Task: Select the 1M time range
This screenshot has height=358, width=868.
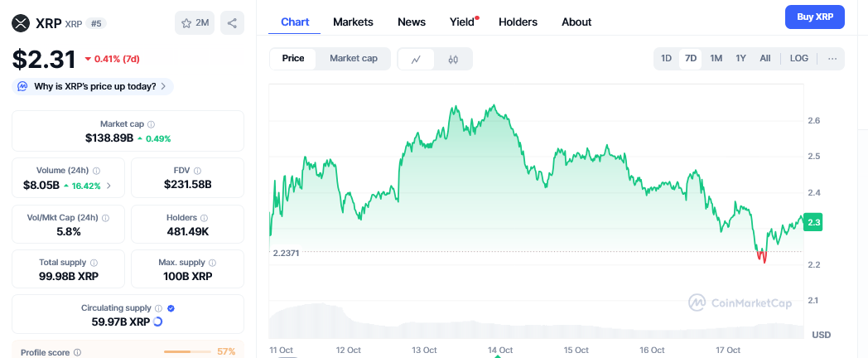Action: [x=716, y=58]
